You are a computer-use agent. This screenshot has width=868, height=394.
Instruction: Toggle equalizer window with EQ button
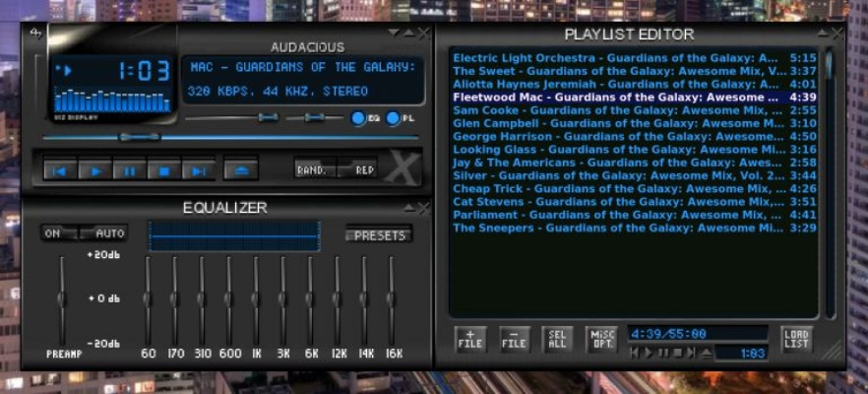[360, 119]
